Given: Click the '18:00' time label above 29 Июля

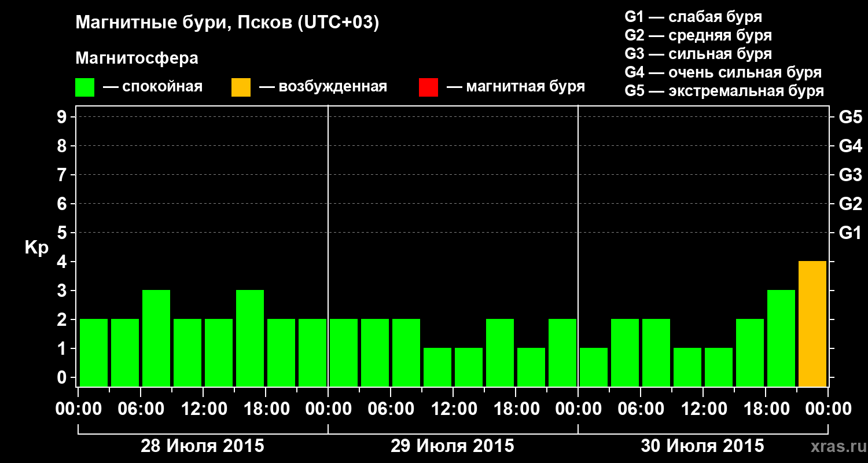Looking at the screenshot, I should [x=516, y=409].
